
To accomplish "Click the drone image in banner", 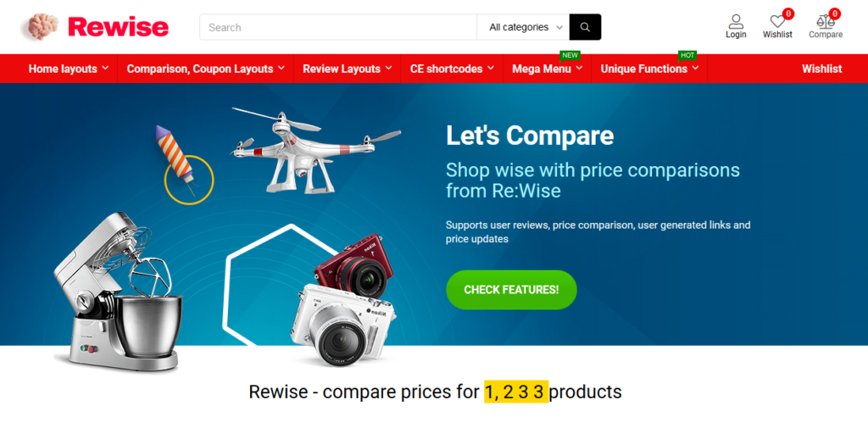I will coord(314,150).
